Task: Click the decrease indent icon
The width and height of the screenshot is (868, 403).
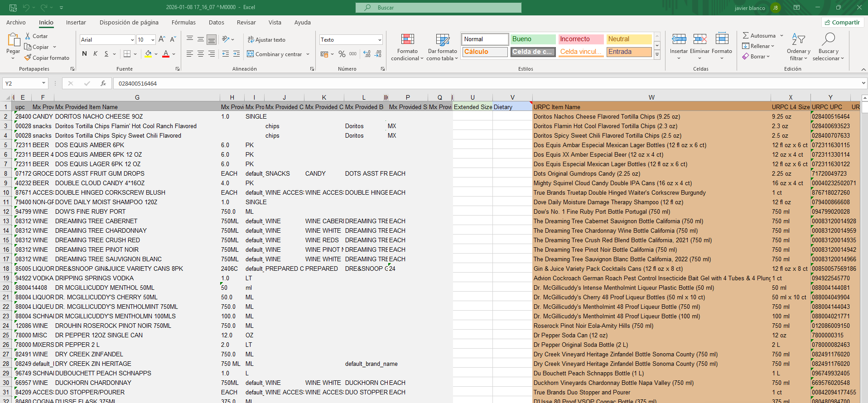Action: (226, 54)
